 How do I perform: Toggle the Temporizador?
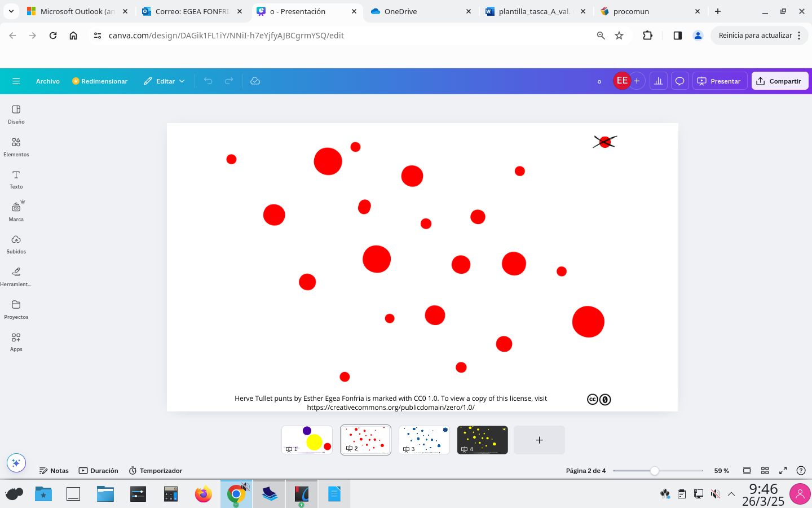[x=156, y=470]
